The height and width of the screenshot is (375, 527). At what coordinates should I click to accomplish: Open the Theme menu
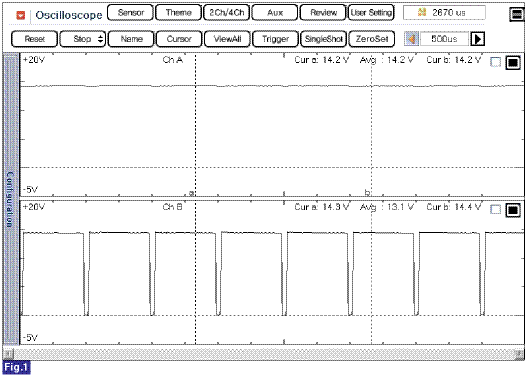(178, 13)
